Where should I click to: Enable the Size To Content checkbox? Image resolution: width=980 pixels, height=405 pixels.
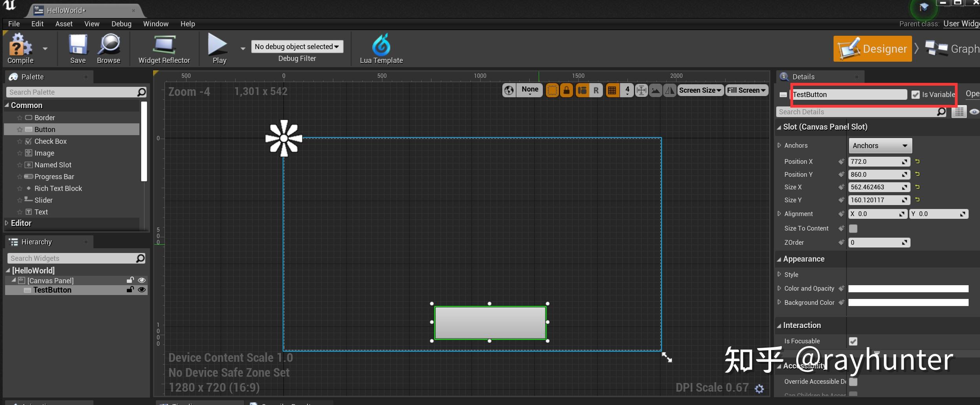[853, 229]
